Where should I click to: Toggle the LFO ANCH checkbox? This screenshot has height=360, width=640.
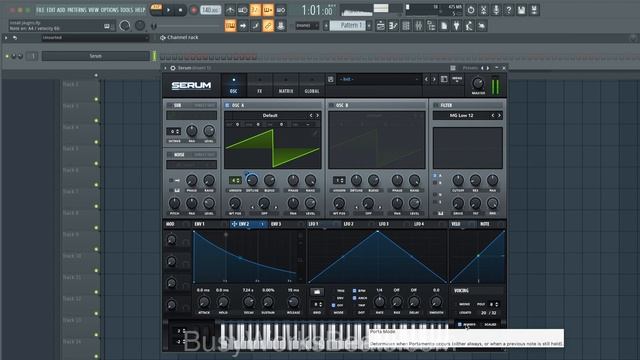point(354,298)
